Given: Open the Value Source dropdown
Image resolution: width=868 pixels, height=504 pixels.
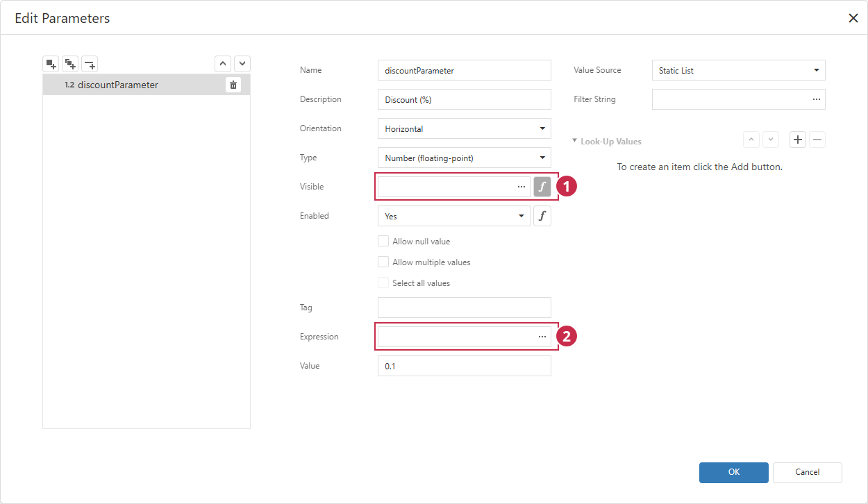Looking at the screenshot, I should tap(739, 70).
